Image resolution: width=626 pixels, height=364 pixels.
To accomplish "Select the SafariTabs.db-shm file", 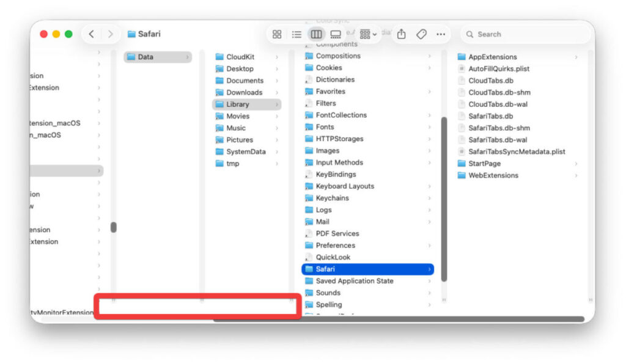I will pos(518,128).
